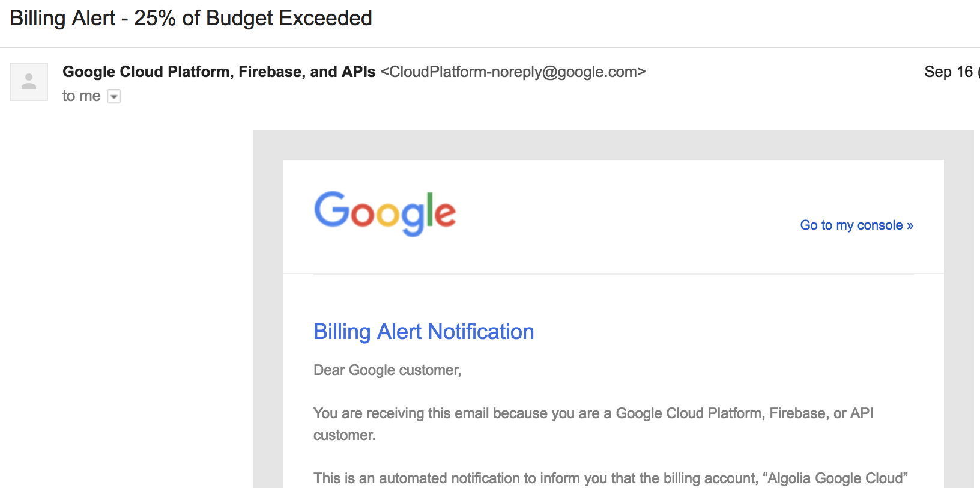Click the "Dear Google customer," greeting line
Image resolution: width=980 pixels, height=488 pixels.
387,370
